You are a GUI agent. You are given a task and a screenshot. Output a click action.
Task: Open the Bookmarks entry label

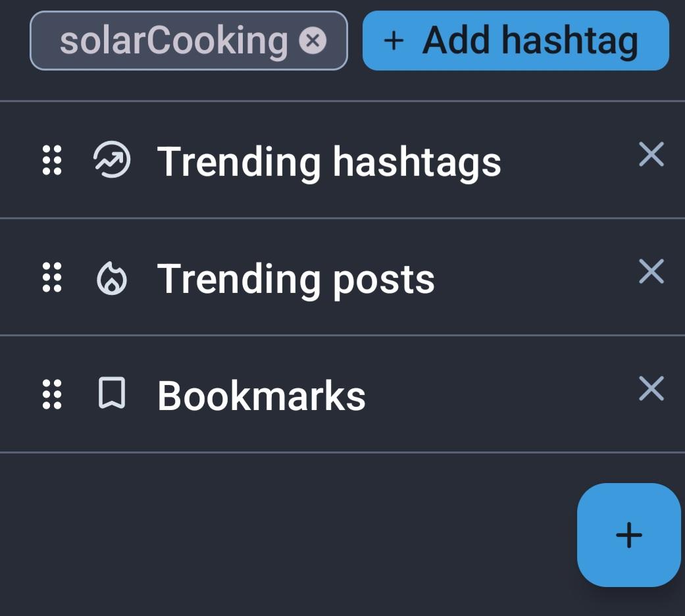(x=261, y=396)
